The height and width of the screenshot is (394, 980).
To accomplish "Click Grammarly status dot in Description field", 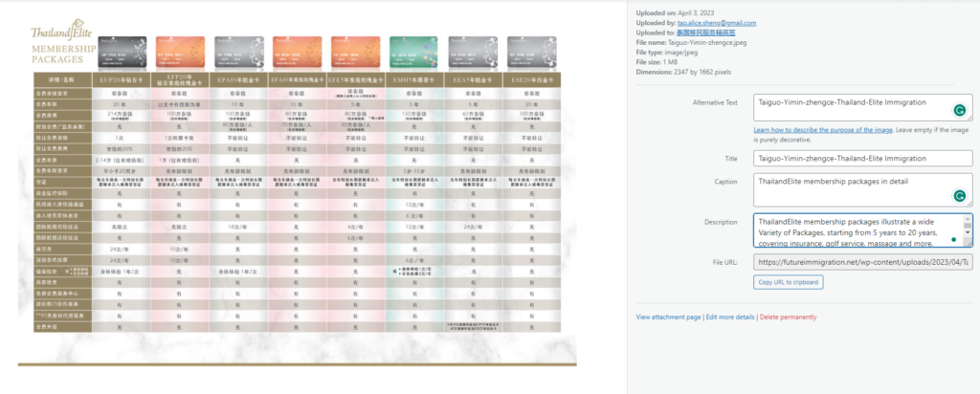I will point(953,239).
